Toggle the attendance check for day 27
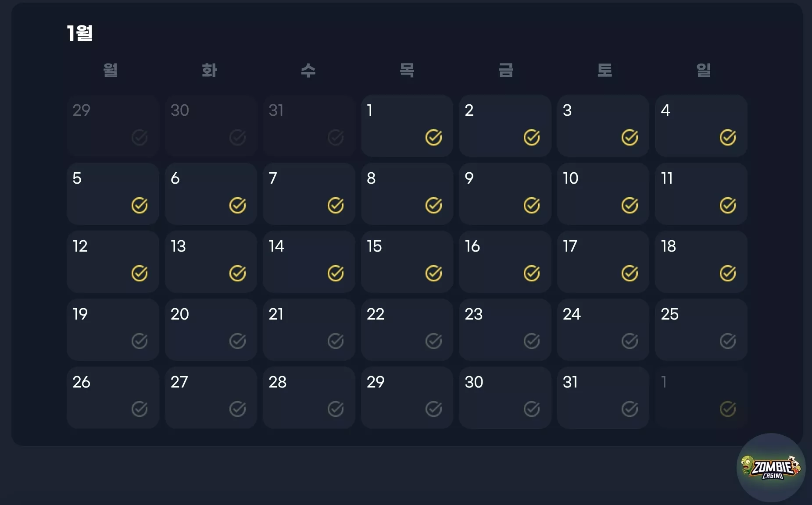The height and width of the screenshot is (505, 812). (237, 409)
